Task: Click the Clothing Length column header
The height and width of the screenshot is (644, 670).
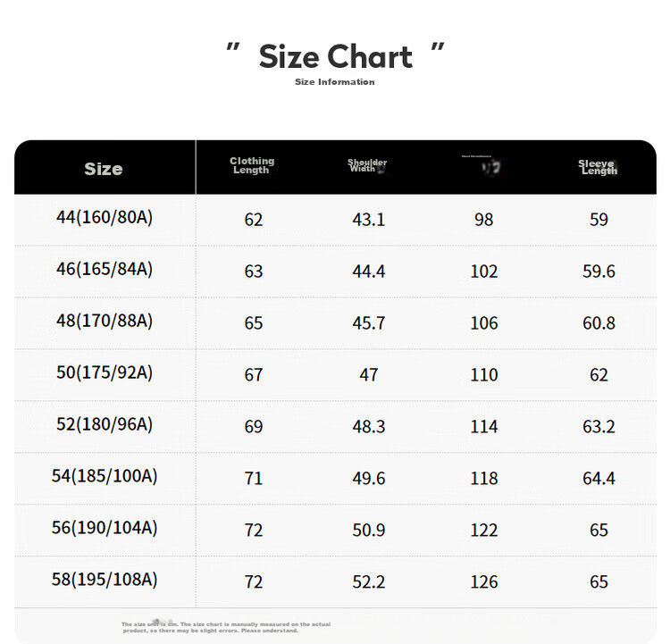Action: click(252, 165)
